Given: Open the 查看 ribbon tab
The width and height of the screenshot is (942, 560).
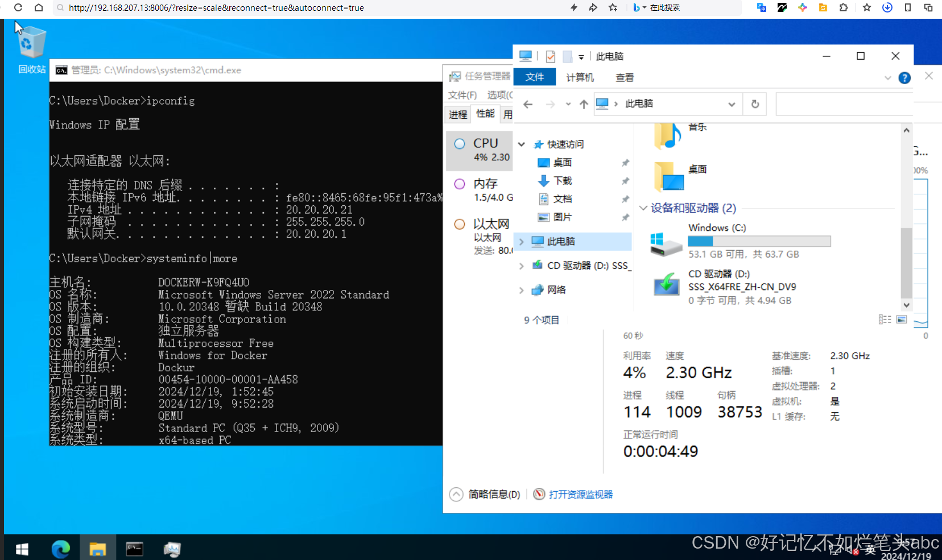Looking at the screenshot, I should pyautogui.click(x=624, y=77).
